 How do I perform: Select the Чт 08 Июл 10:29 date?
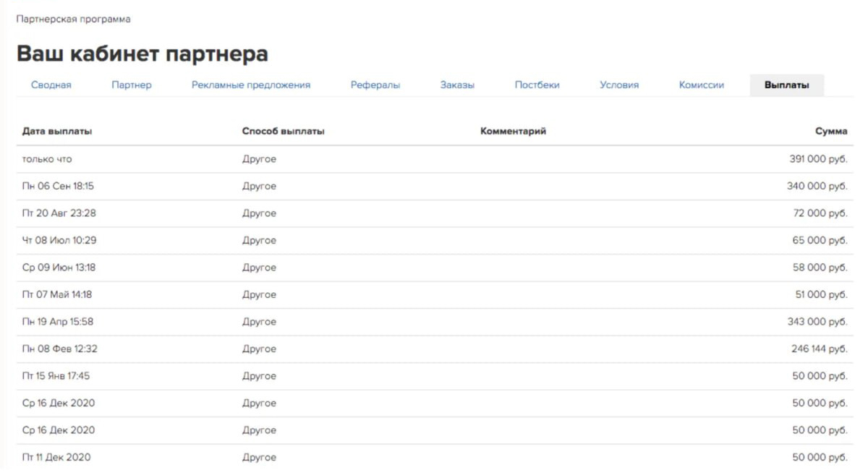[59, 240]
